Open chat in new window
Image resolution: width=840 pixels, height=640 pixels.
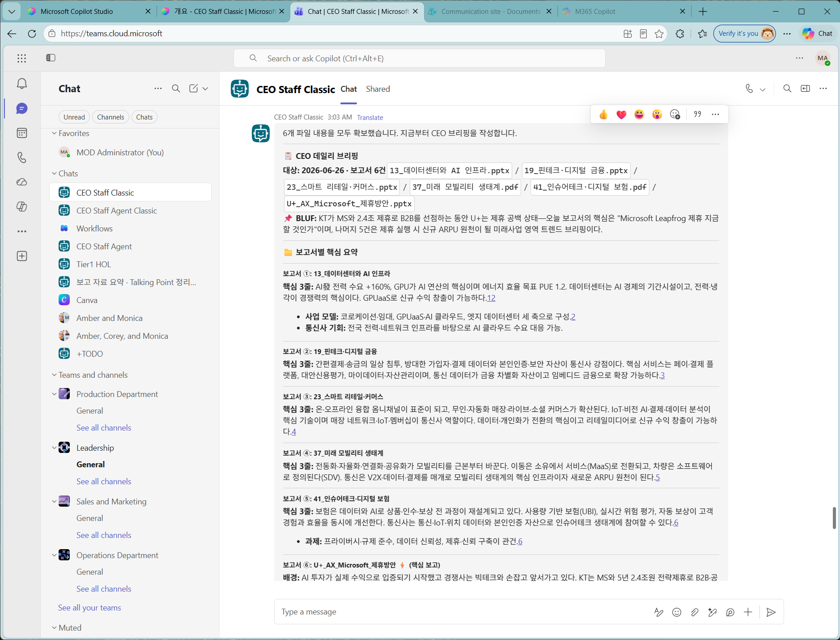click(x=805, y=89)
